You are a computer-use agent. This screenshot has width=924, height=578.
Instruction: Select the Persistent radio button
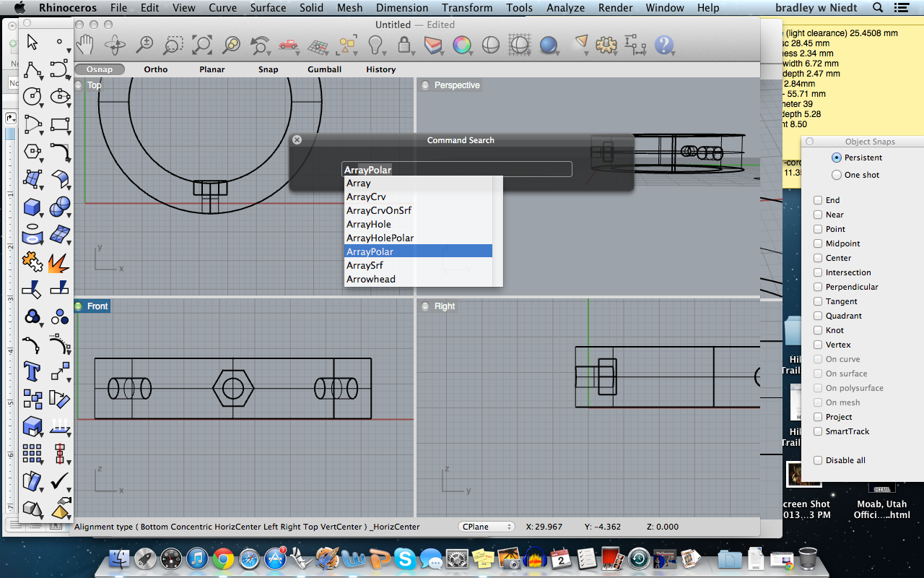pyautogui.click(x=837, y=158)
